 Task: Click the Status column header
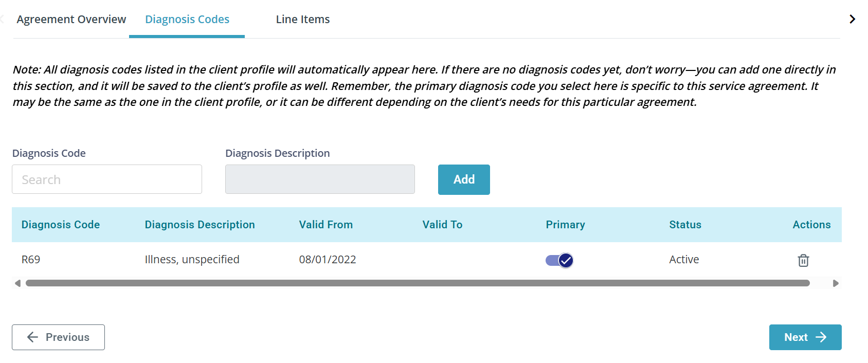pos(685,225)
